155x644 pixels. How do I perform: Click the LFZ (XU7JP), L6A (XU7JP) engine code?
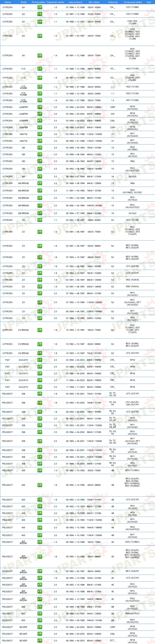[x=132, y=403]
